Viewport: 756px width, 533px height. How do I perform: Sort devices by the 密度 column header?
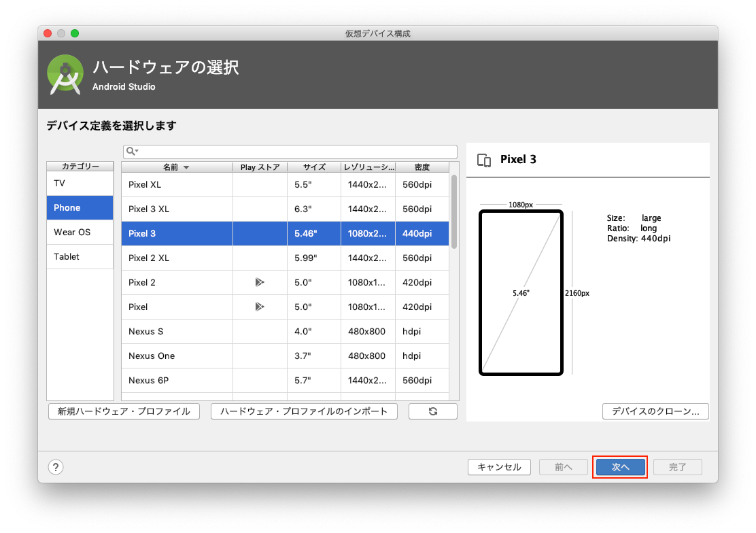(422, 167)
